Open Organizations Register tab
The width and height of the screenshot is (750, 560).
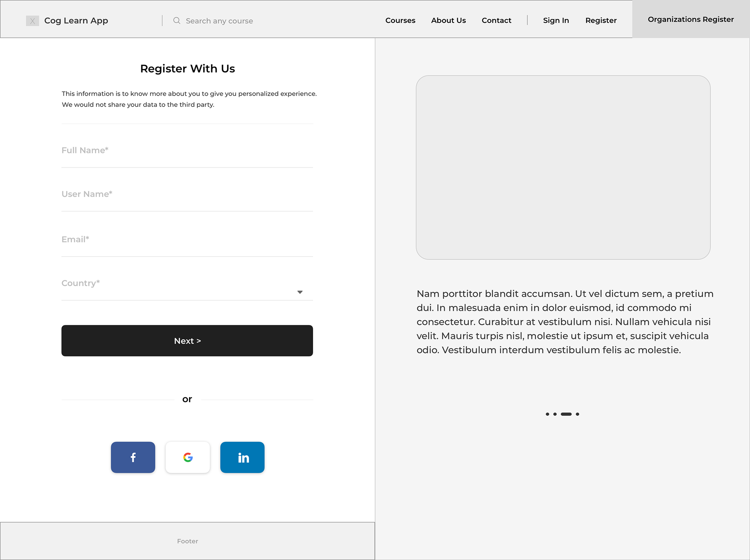pos(691,19)
